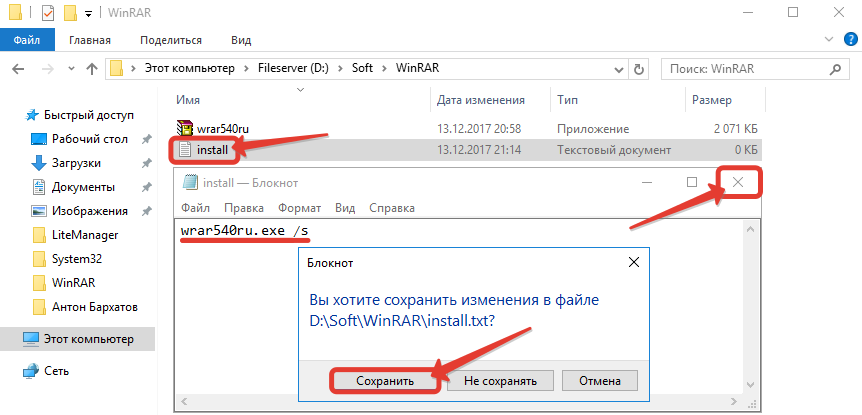This screenshot has width=862, height=415.
Task: Go up one folder level arrow
Action: click(x=90, y=69)
